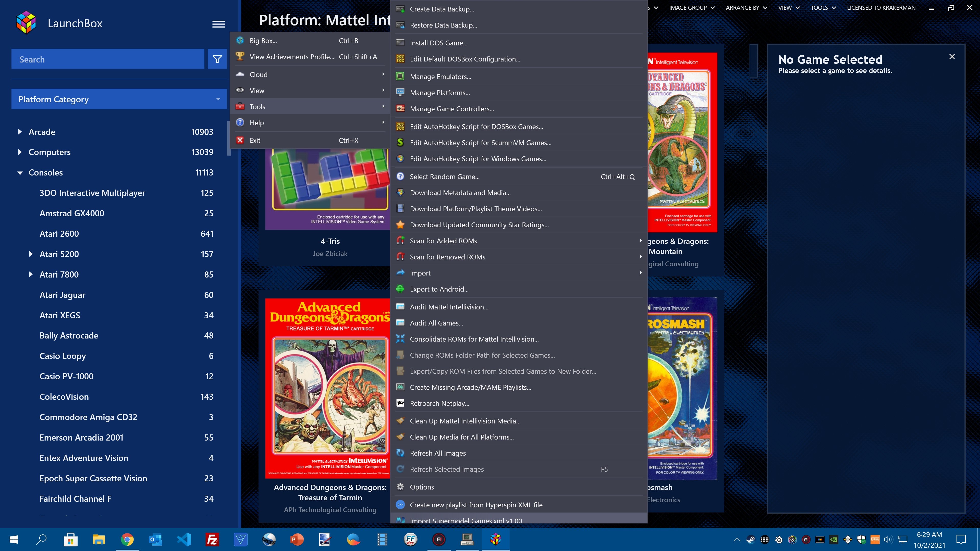Close the No Game Selected panel
The width and height of the screenshot is (980, 551).
click(952, 57)
